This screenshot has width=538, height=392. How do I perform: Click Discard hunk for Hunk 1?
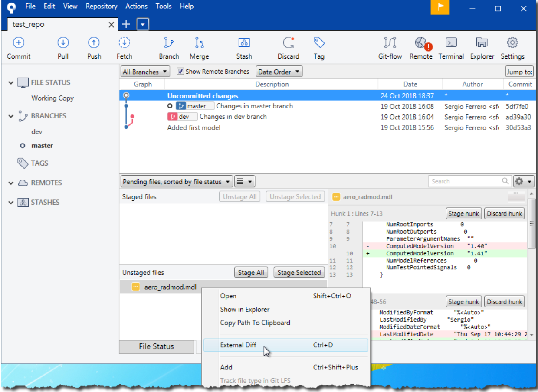tap(505, 213)
